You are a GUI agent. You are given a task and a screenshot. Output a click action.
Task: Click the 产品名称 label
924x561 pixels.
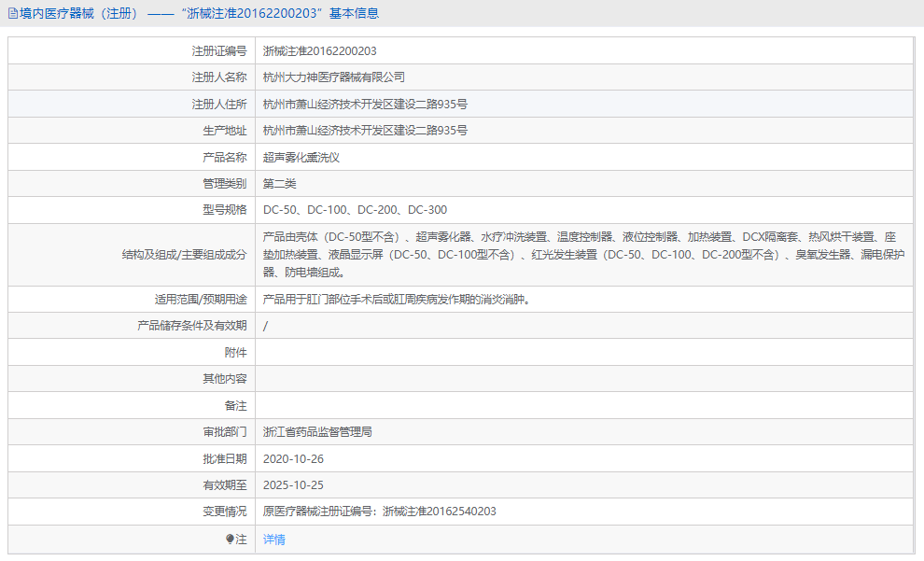click(225, 158)
